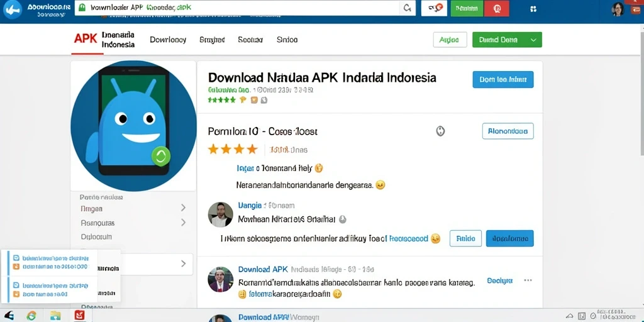The height and width of the screenshot is (322, 644).
Task: Click the red toolbar button with circle icon
Action: (497, 8)
